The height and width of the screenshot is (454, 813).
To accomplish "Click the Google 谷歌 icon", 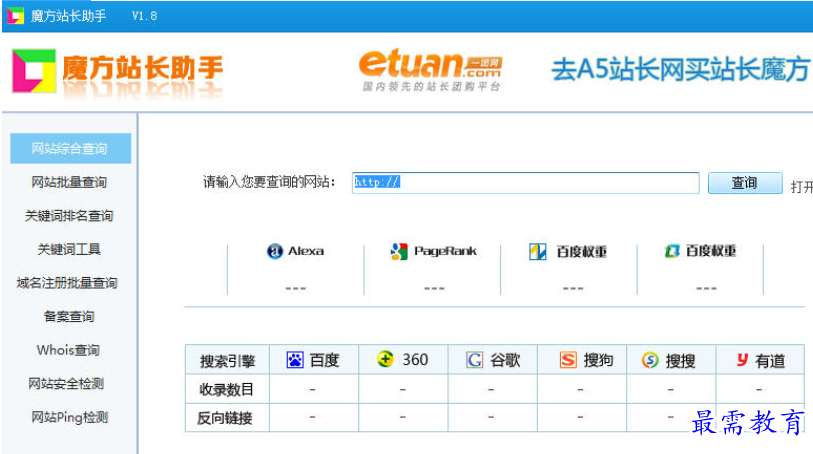I will pyautogui.click(x=474, y=360).
